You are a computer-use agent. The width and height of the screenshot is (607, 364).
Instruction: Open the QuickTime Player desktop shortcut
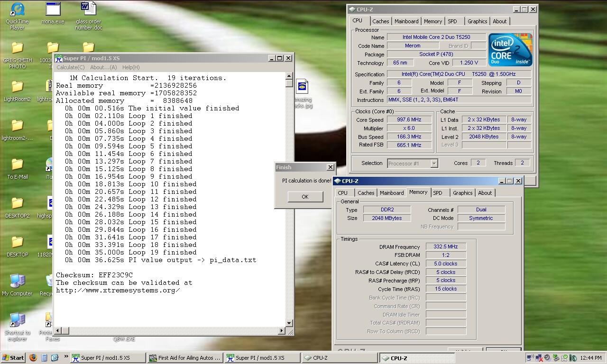(17, 17)
